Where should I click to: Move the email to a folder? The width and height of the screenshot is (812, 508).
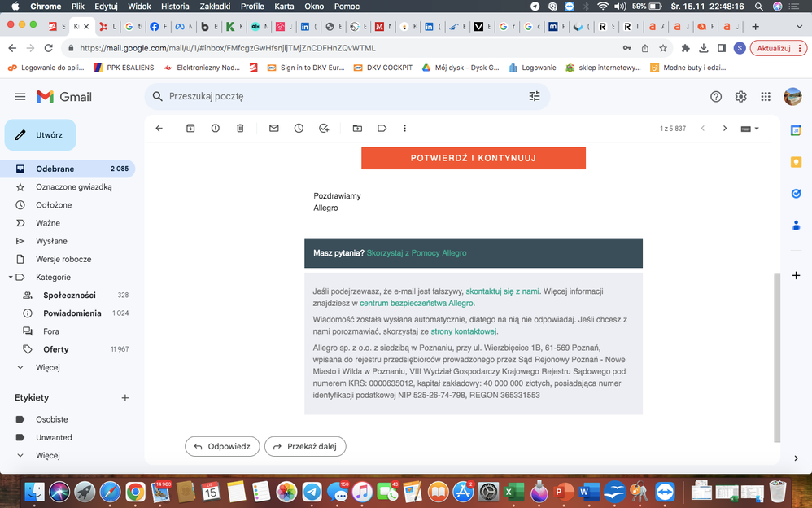coord(357,128)
